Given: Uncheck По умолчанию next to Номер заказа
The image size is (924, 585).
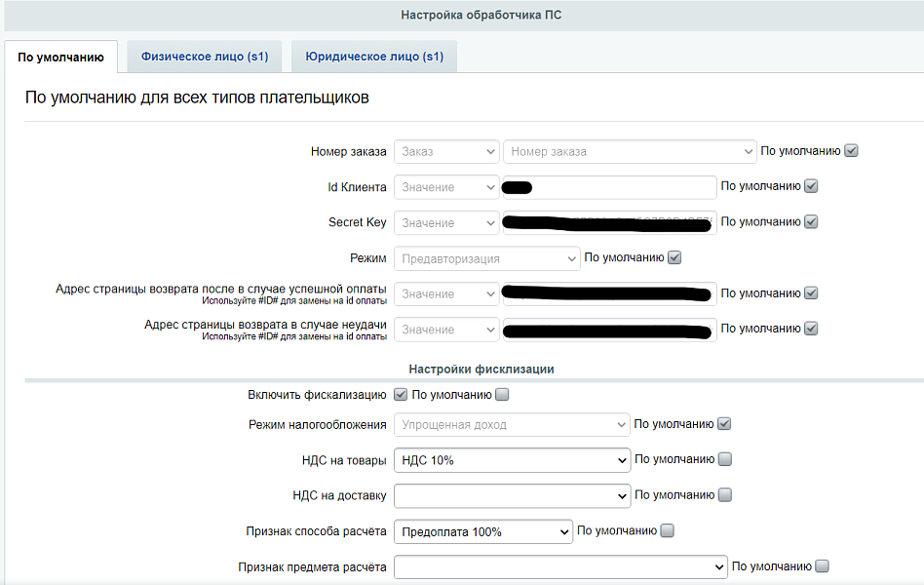Looking at the screenshot, I should coord(852,150).
